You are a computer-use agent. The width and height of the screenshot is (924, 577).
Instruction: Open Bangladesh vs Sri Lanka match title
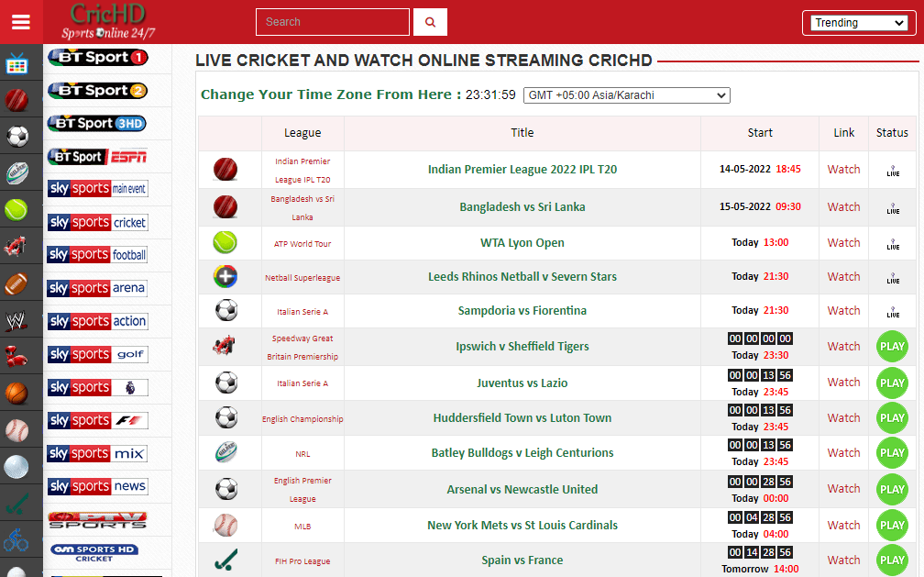pyautogui.click(x=522, y=207)
